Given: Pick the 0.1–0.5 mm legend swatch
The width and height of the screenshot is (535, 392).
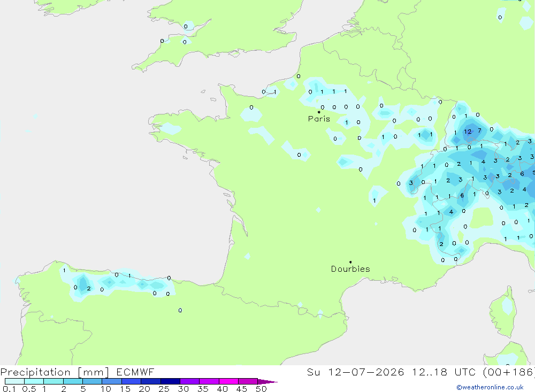Looking at the screenshot, I should (x=14, y=381).
